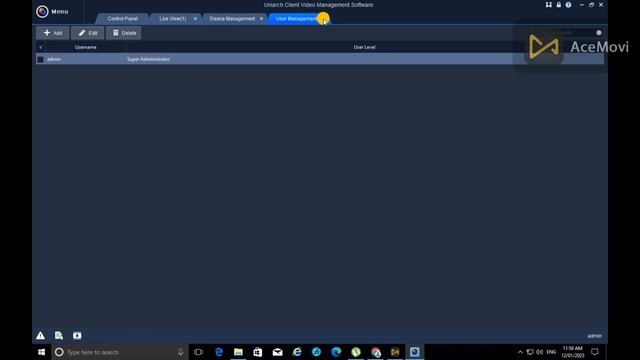Viewport: 640px width, 360px height.
Task: Click the Add user button
Action: point(53,33)
